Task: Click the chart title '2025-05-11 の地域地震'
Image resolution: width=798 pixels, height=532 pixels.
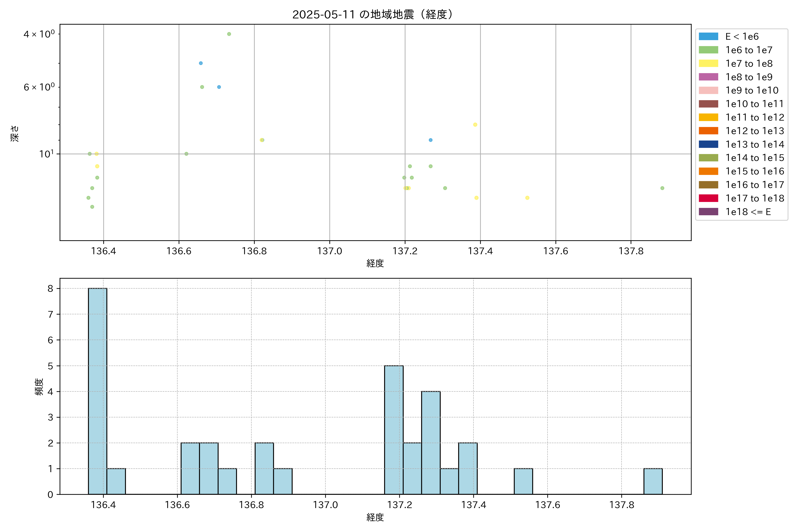Action: coord(373,15)
